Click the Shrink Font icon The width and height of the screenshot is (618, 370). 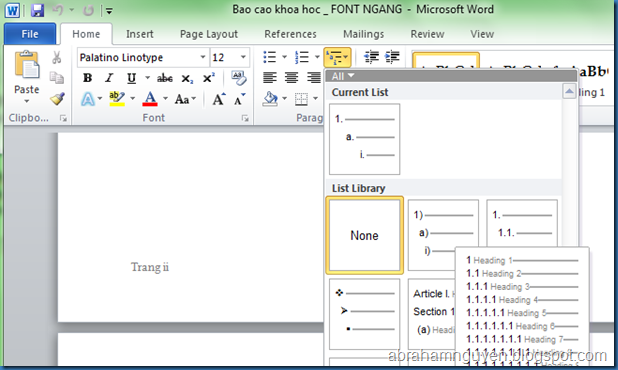[239, 99]
